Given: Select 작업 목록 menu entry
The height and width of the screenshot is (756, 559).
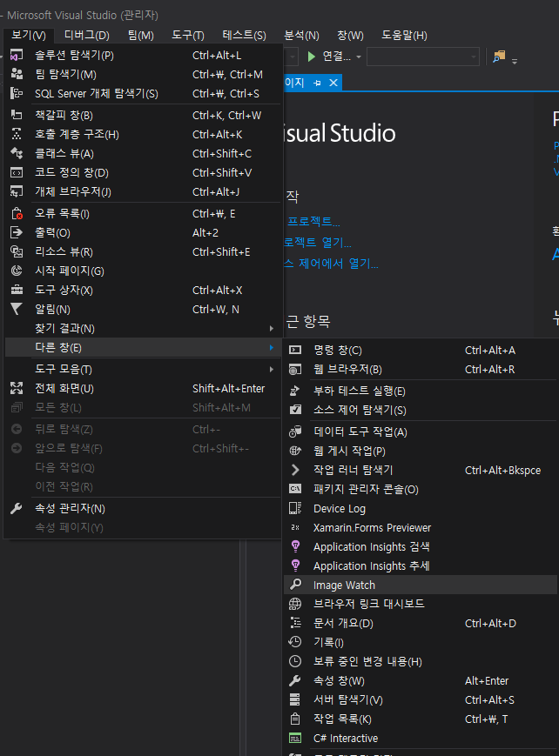Looking at the screenshot, I should point(420,719).
